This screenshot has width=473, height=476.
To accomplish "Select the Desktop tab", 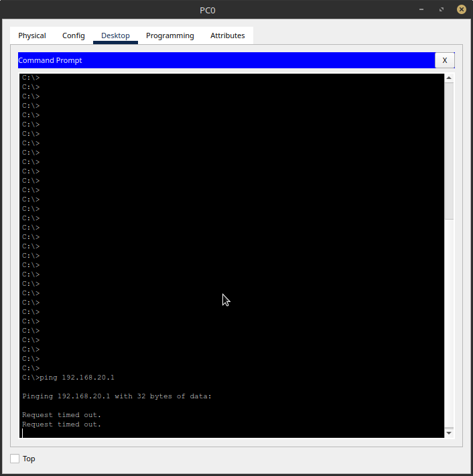I will click(x=115, y=35).
